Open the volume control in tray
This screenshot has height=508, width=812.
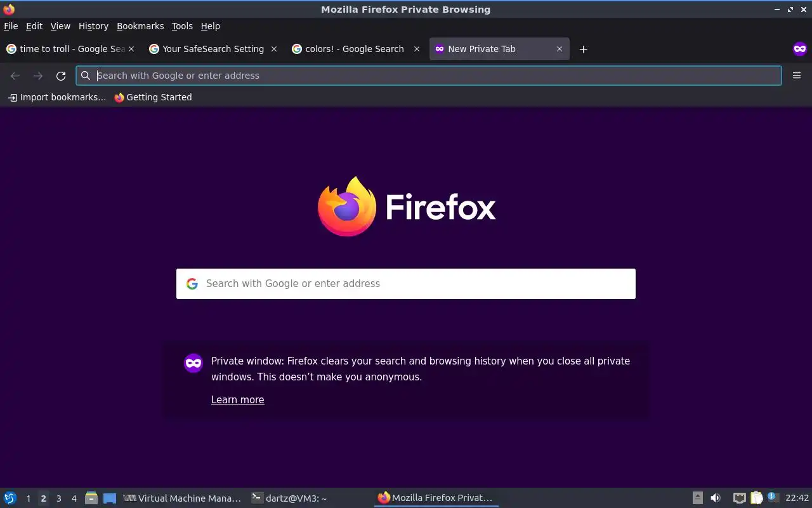coord(716,498)
